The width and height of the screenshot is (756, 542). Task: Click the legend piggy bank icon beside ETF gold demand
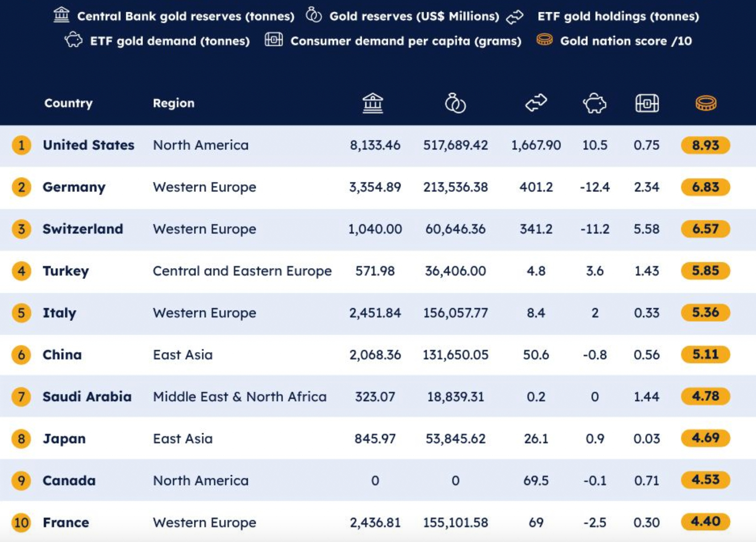[x=74, y=40]
